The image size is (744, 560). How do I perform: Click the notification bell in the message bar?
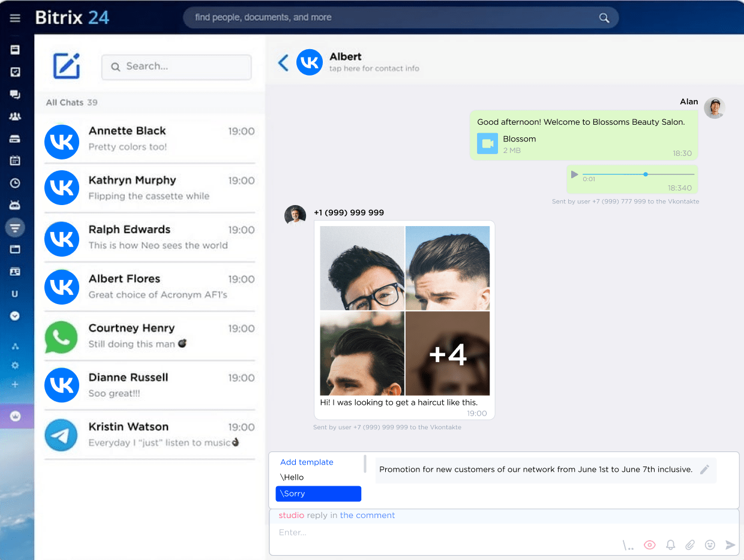670,544
